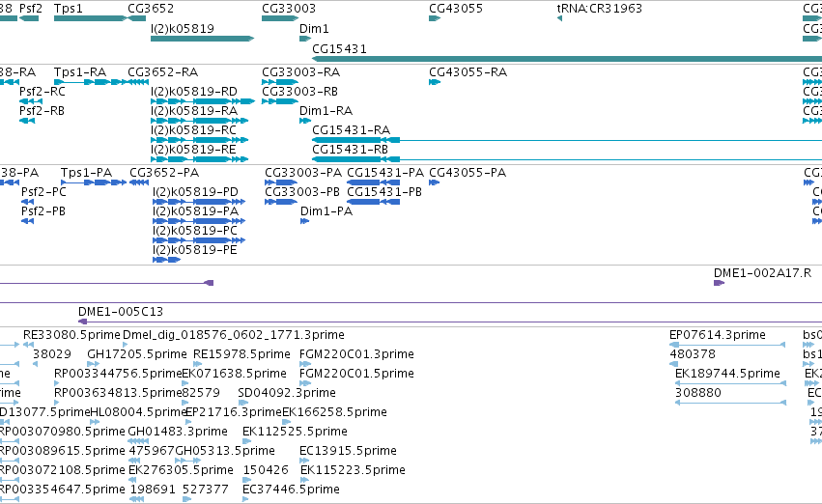822x504 pixels.
Task: Select the CG33003 gene label
Action: point(289,9)
